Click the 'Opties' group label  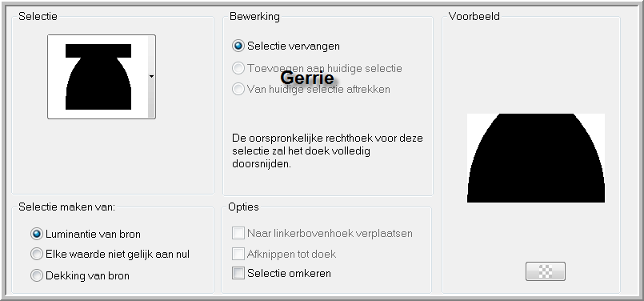tap(243, 207)
